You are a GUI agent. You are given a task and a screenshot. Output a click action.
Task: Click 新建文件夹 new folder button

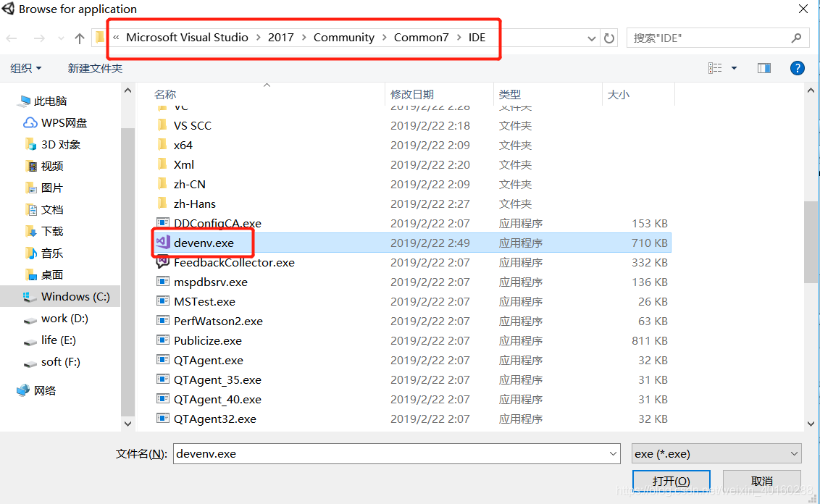[x=95, y=69]
